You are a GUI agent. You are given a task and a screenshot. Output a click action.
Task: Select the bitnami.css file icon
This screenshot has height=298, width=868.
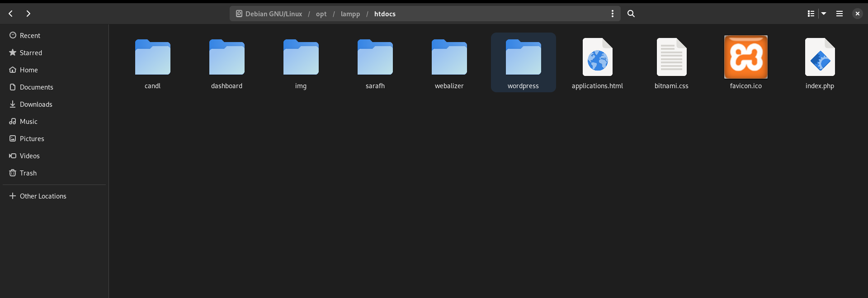coord(672,57)
